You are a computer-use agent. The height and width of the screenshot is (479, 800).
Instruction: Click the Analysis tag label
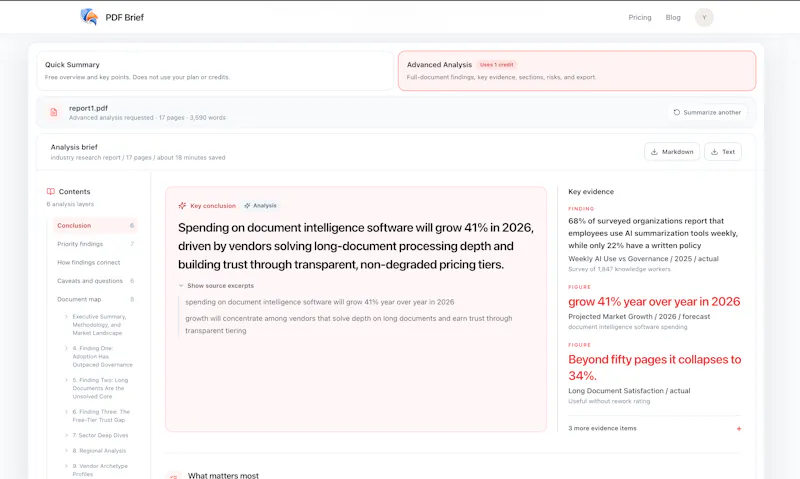[265, 206]
